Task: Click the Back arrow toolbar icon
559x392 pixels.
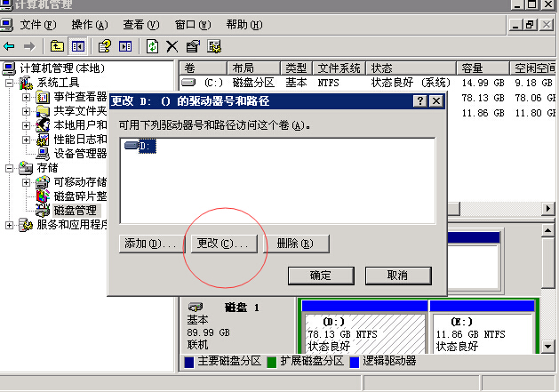Action: click(x=10, y=46)
